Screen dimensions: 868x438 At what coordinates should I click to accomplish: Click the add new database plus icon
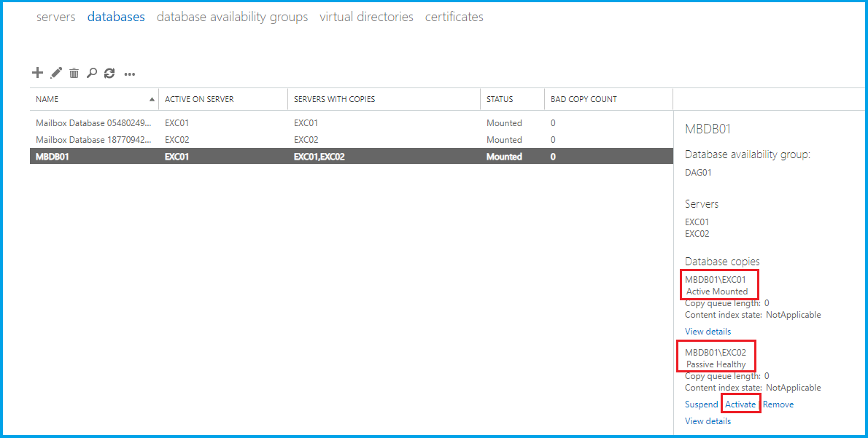[38, 73]
